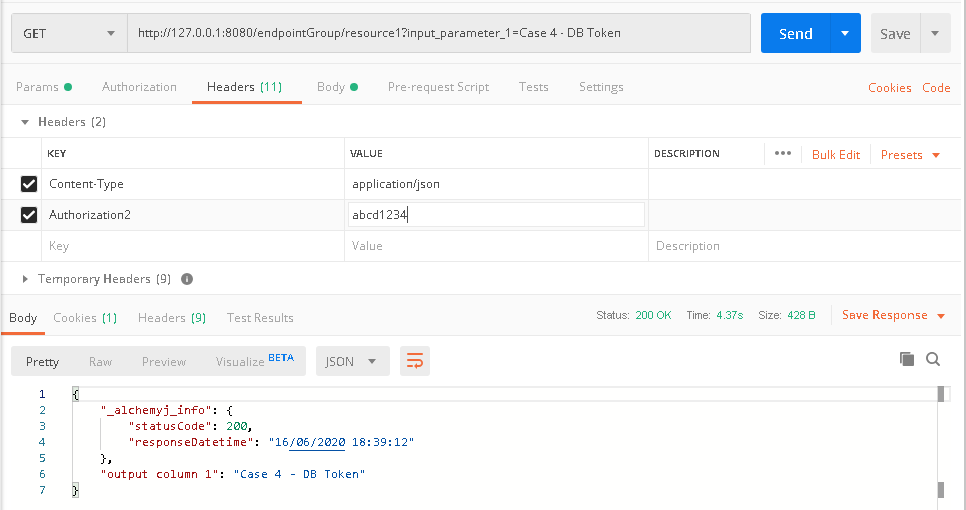Open the JSON format dropdown
This screenshot has height=510, width=966.
[x=352, y=361]
